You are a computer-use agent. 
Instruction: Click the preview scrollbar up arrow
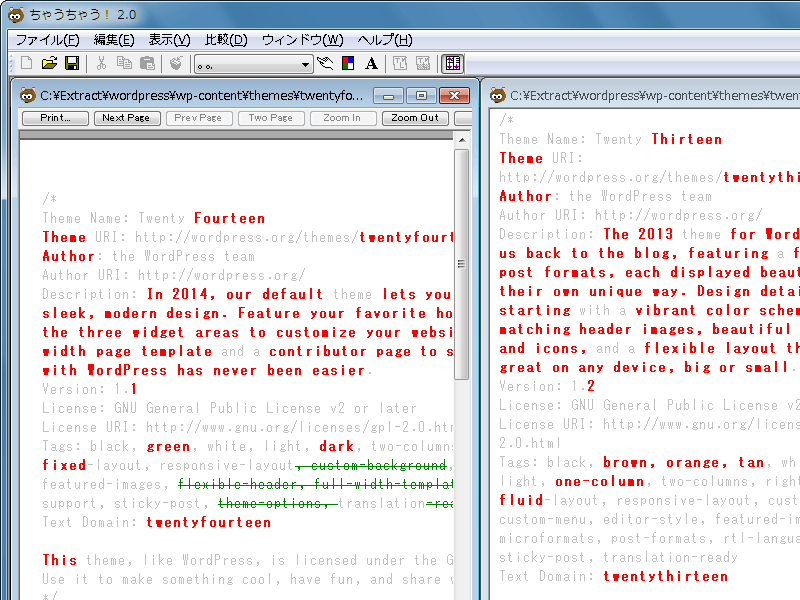462,140
